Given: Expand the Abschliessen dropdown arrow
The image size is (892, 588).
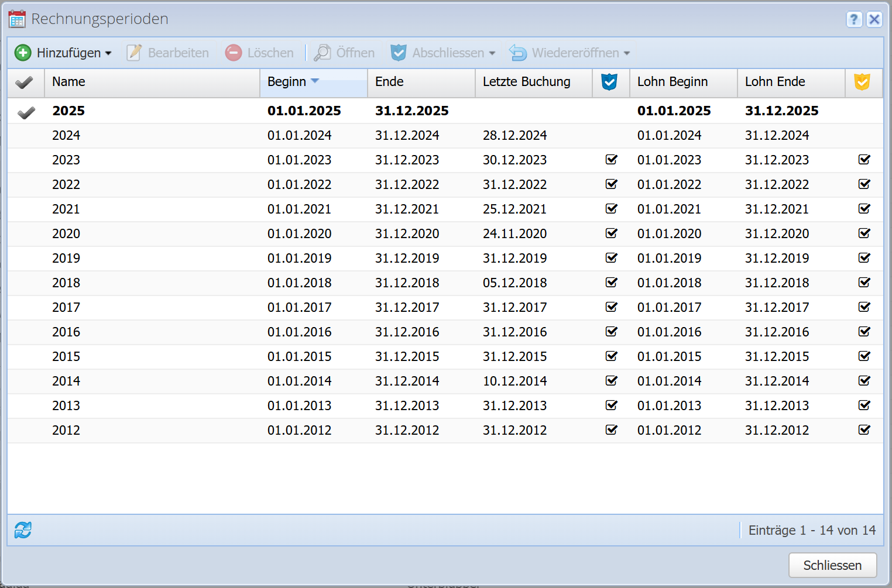Looking at the screenshot, I should tap(492, 53).
